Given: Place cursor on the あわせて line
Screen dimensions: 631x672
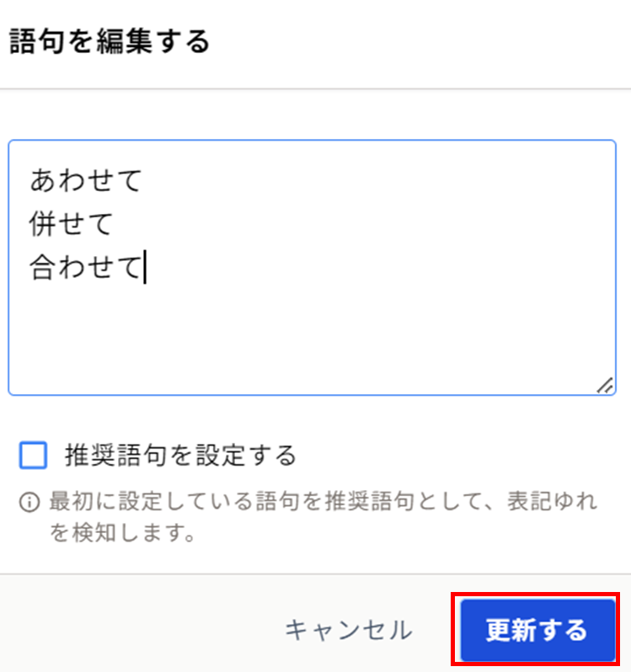Looking at the screenshot, I should 86,180.
